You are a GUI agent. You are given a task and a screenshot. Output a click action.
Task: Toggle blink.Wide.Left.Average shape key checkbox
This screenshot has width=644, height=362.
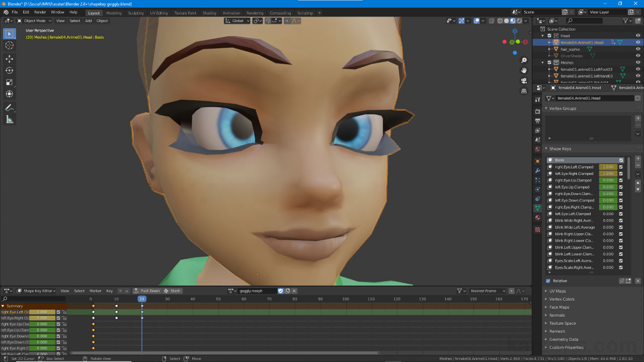pyautogui.click(x=621, y=227)
